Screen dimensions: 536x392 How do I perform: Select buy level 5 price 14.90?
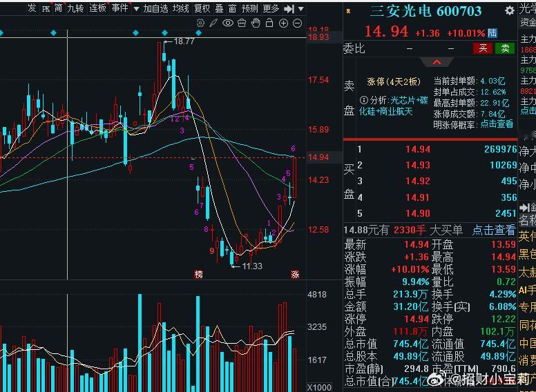[x=418, y=213]
